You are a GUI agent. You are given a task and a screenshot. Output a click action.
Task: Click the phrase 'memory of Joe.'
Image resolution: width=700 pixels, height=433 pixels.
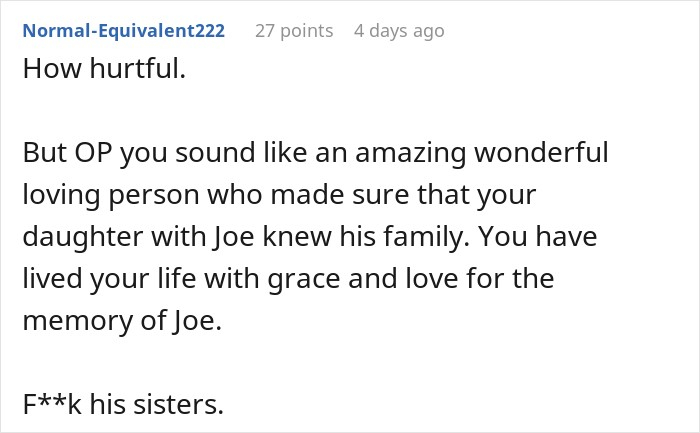point(122,321)
